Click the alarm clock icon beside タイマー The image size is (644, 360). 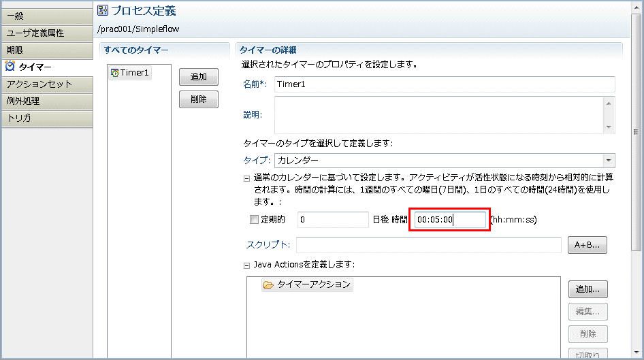coord(10,66)
